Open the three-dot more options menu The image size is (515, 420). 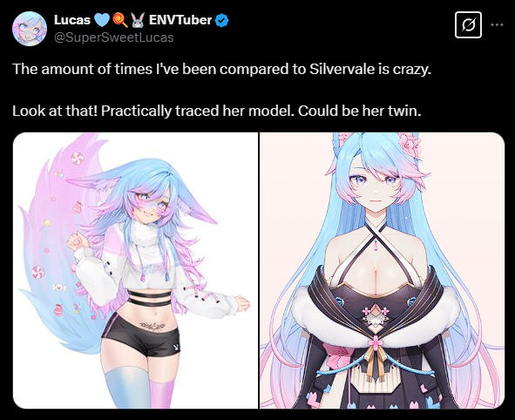[x=498, y=24]
